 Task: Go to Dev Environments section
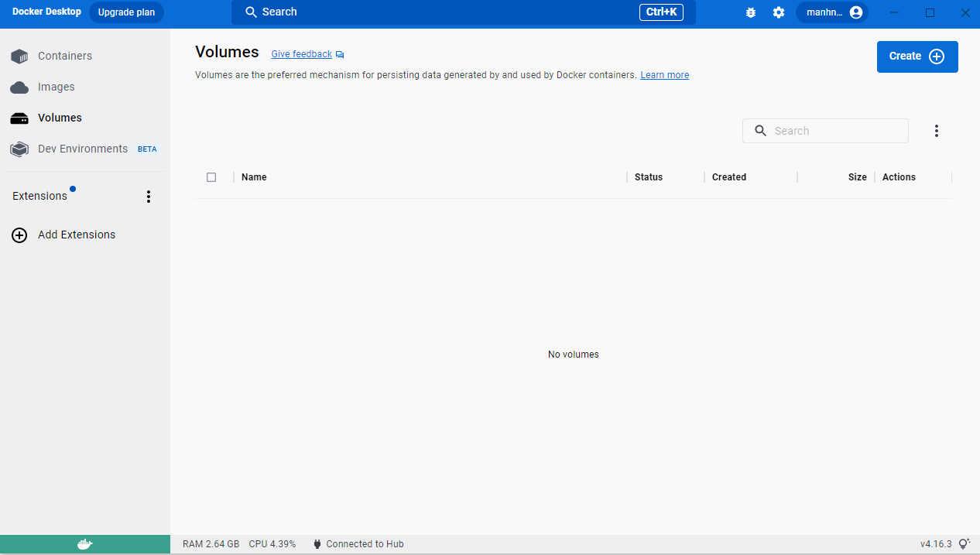click(x=84, y=149)
